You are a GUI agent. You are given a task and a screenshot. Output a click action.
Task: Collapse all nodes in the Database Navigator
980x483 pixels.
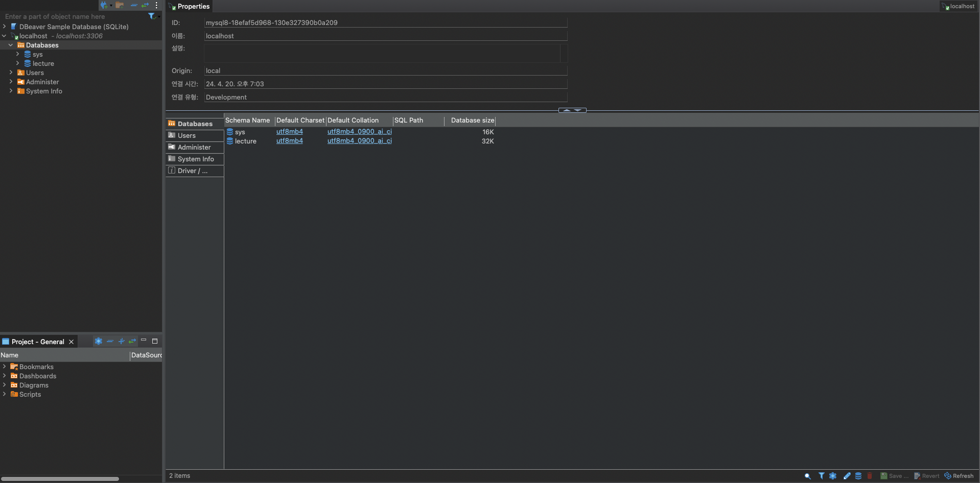(134, 5)
